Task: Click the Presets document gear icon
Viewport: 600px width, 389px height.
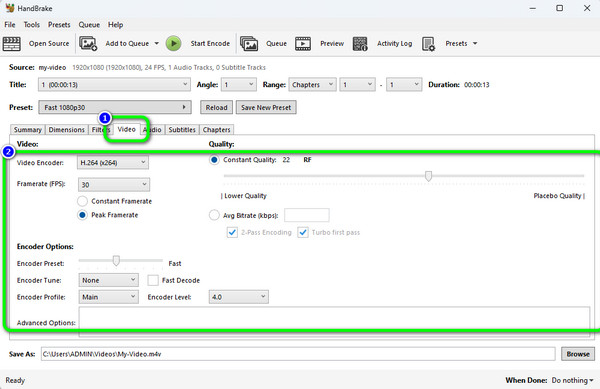Action: tap(428, 44)
